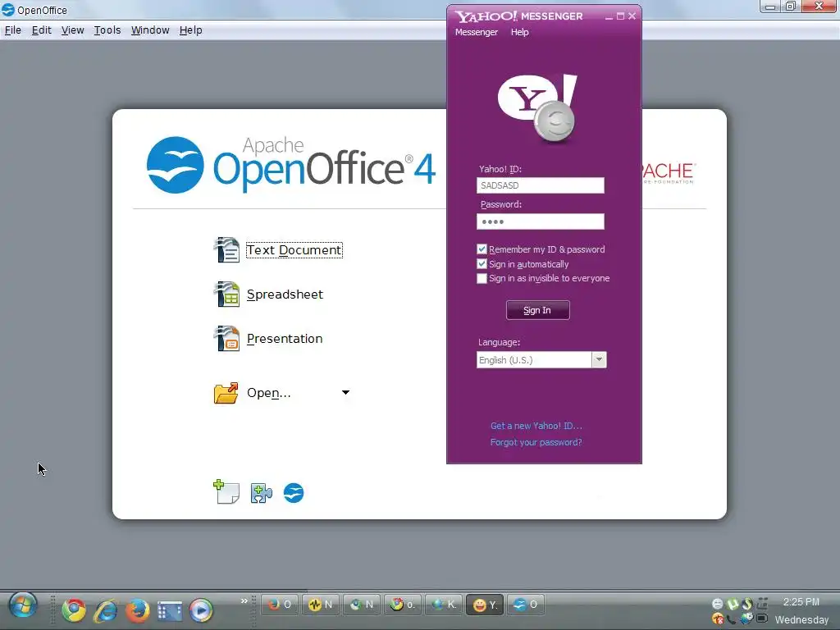The width and height of the screenshot is (840, 630).
Task: Open the File menu in OpenOffice
Action: (13, 30)
